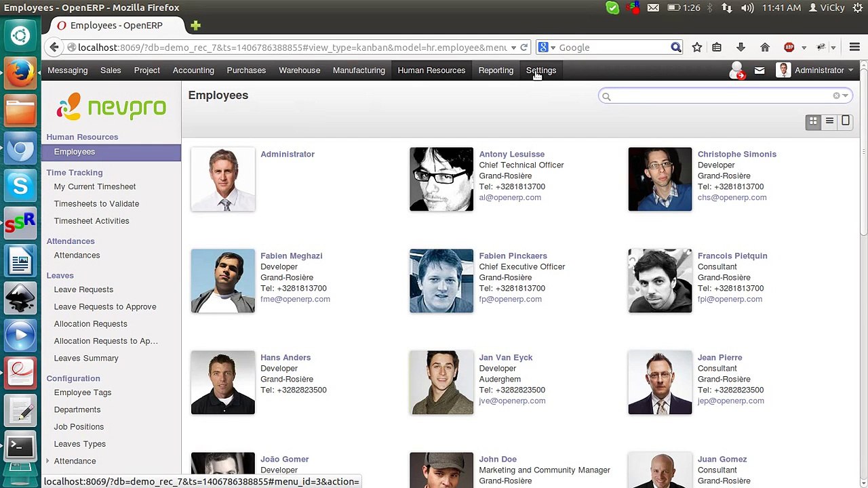
Task: Expand search options dropdown arrow
Action: click(x=845, y=96)
